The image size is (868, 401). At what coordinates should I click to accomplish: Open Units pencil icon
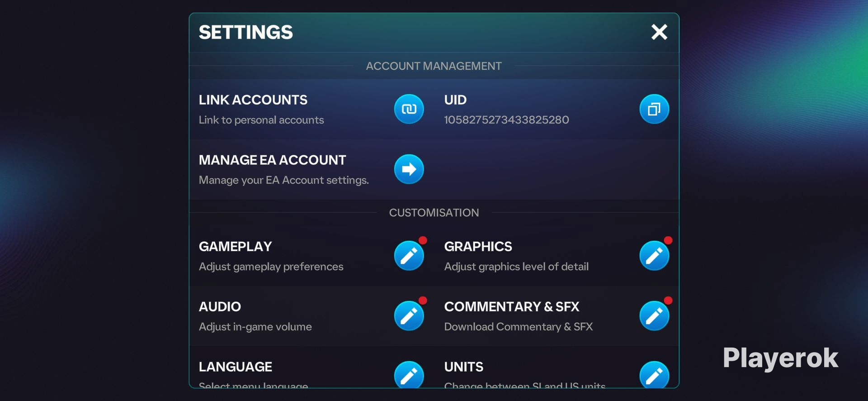[x=654, y=375]
